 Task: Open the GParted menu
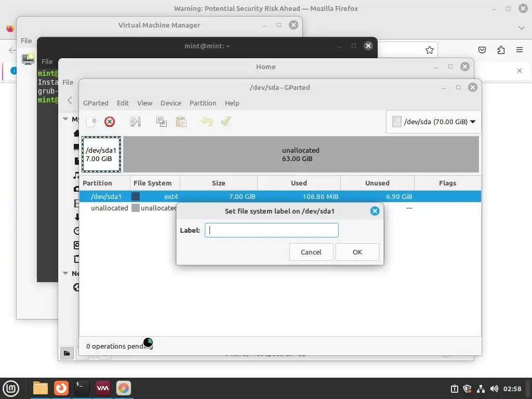(96, 103)
